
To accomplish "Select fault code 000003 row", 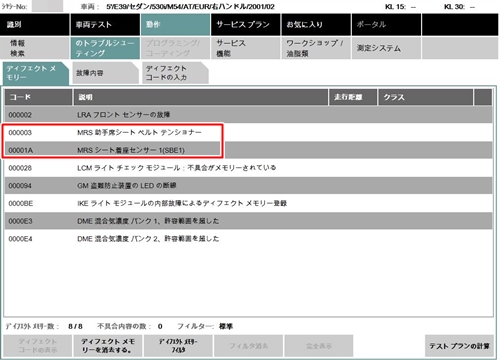I will click(x=248, y=132).
